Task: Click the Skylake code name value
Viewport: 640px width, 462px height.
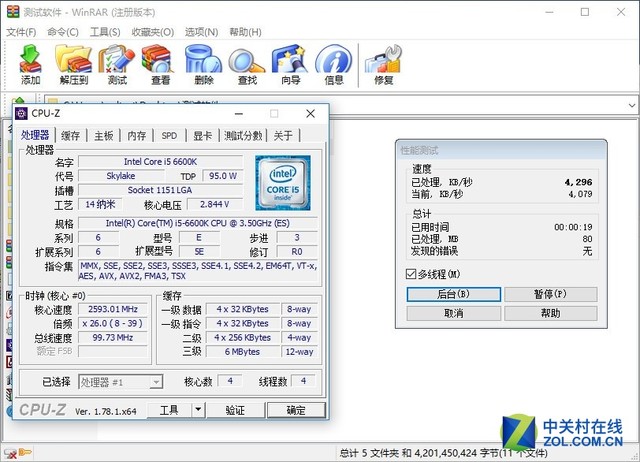Action: pos(121,176)
